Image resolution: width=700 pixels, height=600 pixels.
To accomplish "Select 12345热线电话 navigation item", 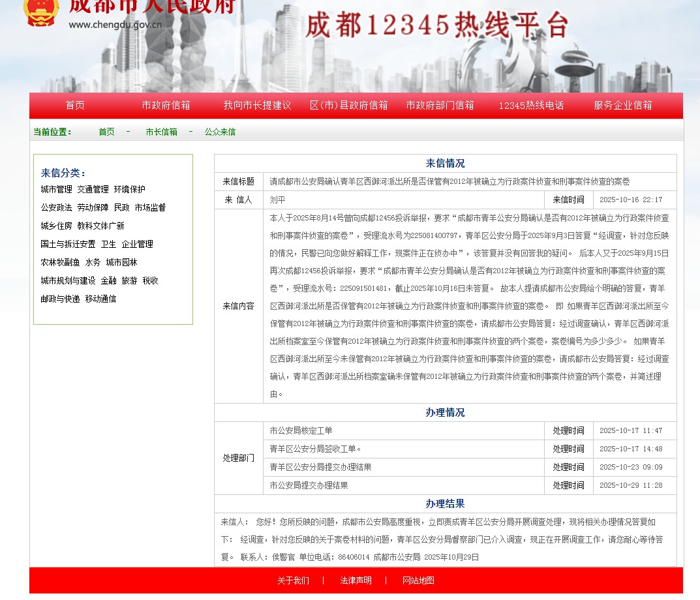I will (x=531, y=106).
